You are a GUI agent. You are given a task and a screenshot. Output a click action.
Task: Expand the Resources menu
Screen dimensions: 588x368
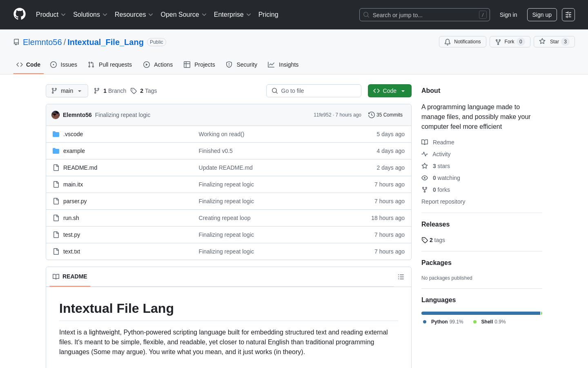click(134, 14)
